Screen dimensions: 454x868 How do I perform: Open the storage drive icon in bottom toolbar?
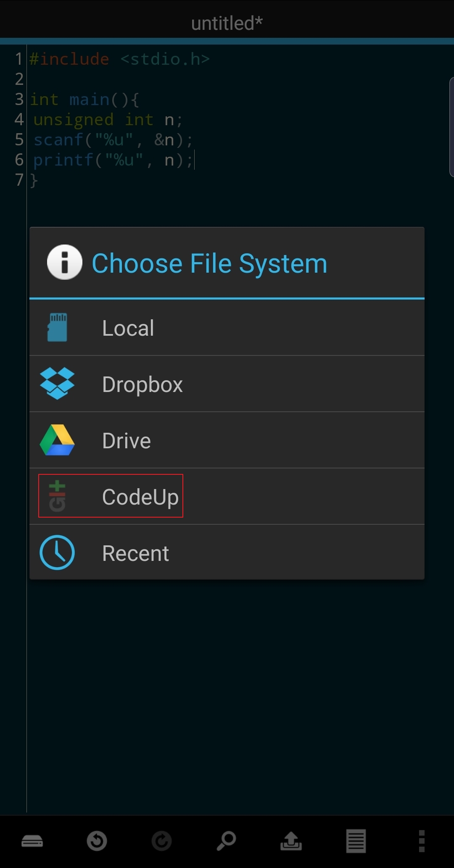pos(32,841)
